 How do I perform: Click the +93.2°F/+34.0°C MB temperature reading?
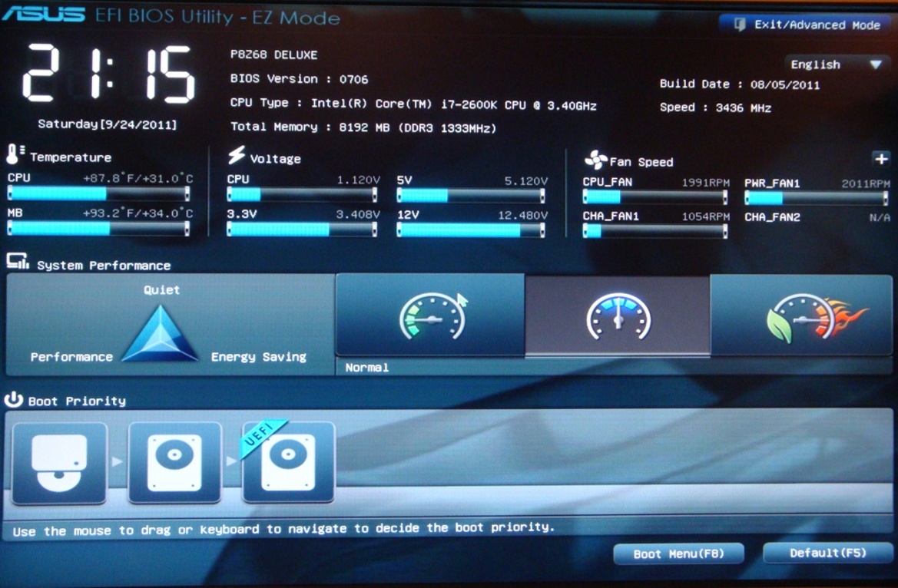coord(138,213)
